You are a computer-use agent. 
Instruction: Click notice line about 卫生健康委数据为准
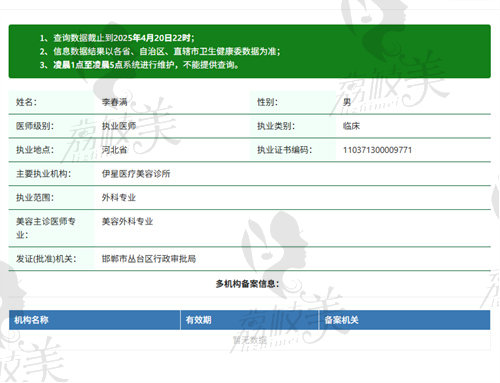tap(160, 51)
